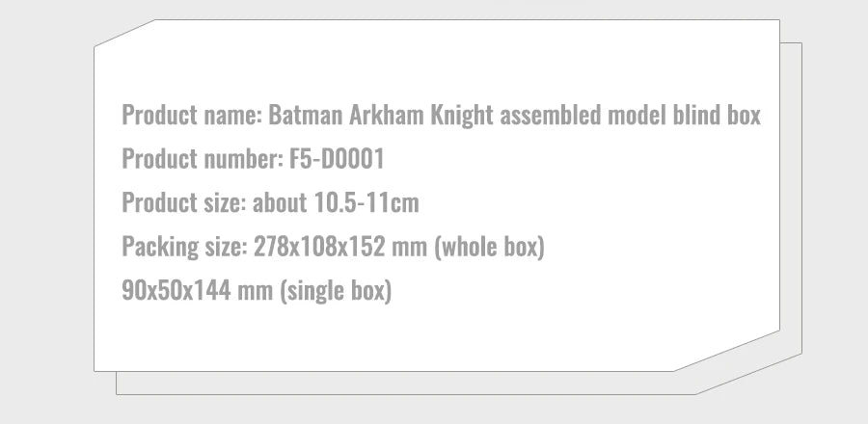868x424 pixels.
Task: Click the "(single box)" note
Action: point(335,291)
